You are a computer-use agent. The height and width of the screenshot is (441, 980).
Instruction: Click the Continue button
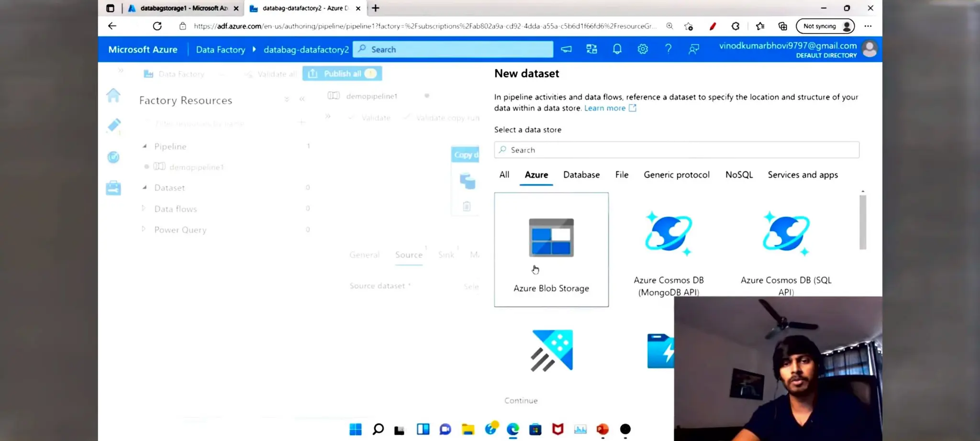521,400
